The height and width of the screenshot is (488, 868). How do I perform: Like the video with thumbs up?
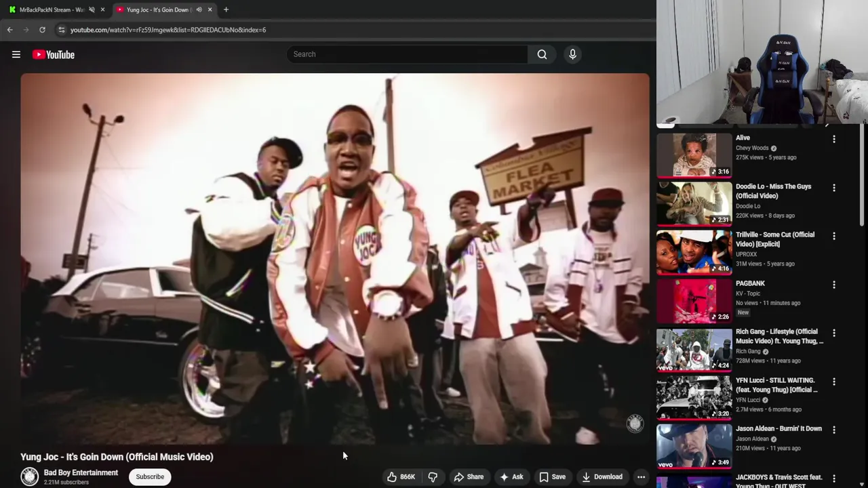[401, 477]
